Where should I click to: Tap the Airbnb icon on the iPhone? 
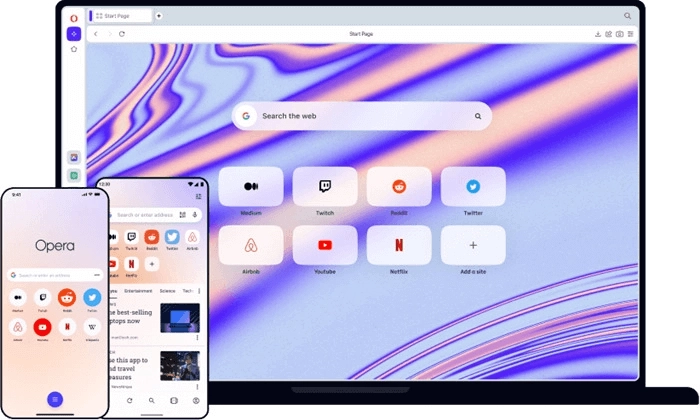pos(18,327)
